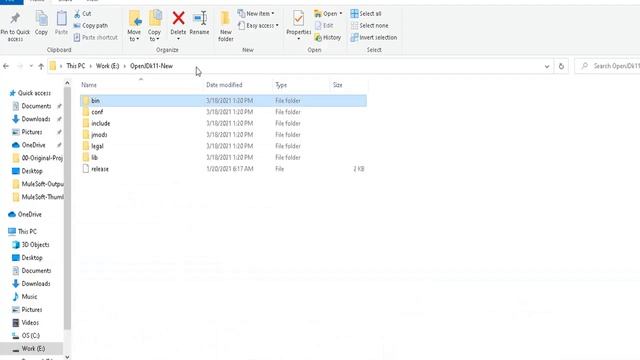Click navigation pane scrollbar up arrow
This screenshot has height=360, width=640.
coord(67,83)
